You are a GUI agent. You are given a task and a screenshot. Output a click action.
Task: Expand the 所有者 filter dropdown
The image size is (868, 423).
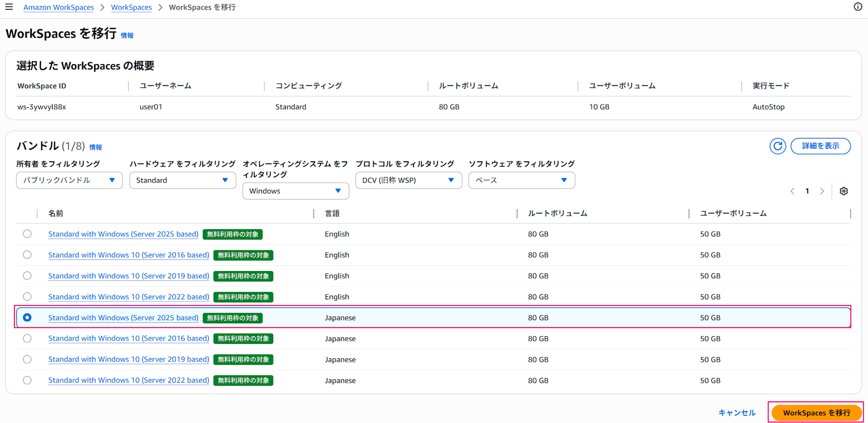[x=69, y=180]
